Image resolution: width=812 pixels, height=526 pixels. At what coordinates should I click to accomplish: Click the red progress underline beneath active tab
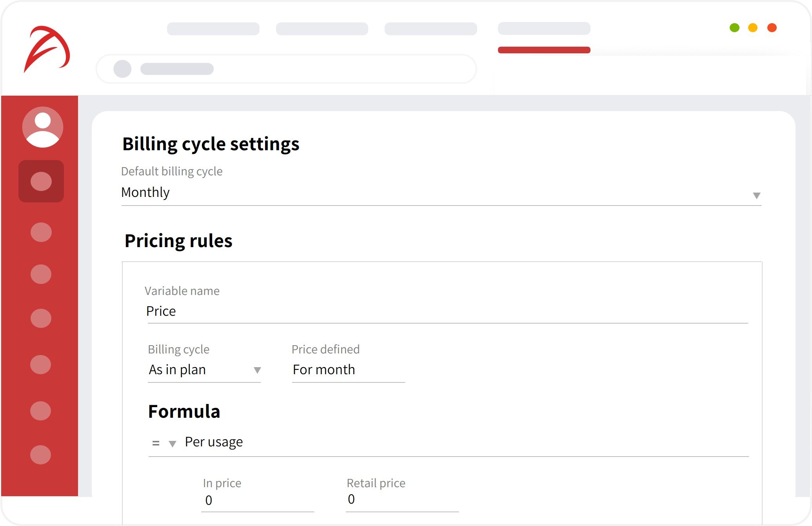(544, 50)
